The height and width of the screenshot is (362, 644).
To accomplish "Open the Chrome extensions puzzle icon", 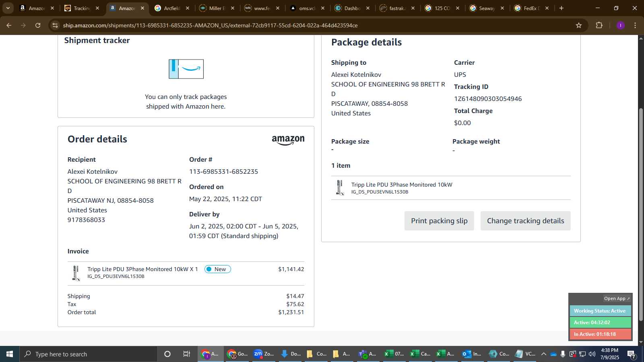I will [x=599, y=25].
